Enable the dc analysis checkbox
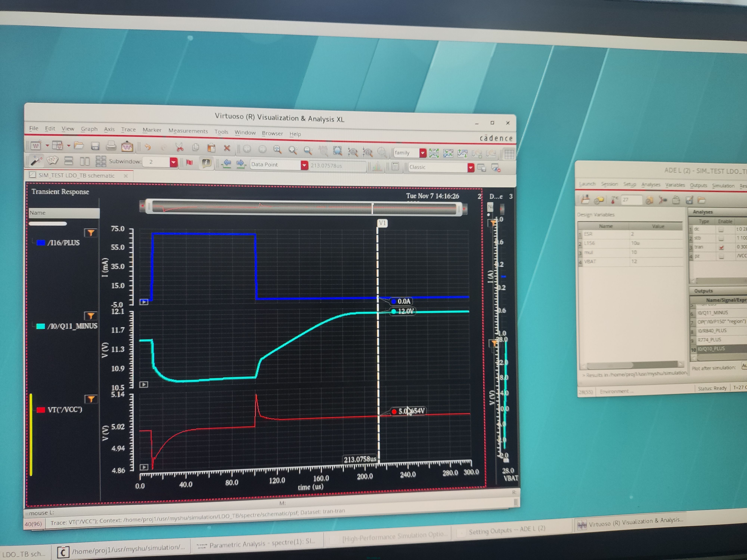 [x=721, y=229]
